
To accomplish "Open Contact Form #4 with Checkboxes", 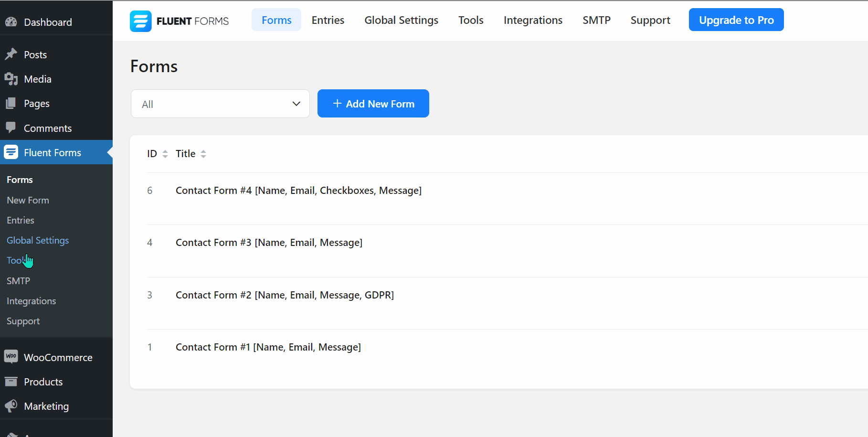I will [x=298, y=190].
